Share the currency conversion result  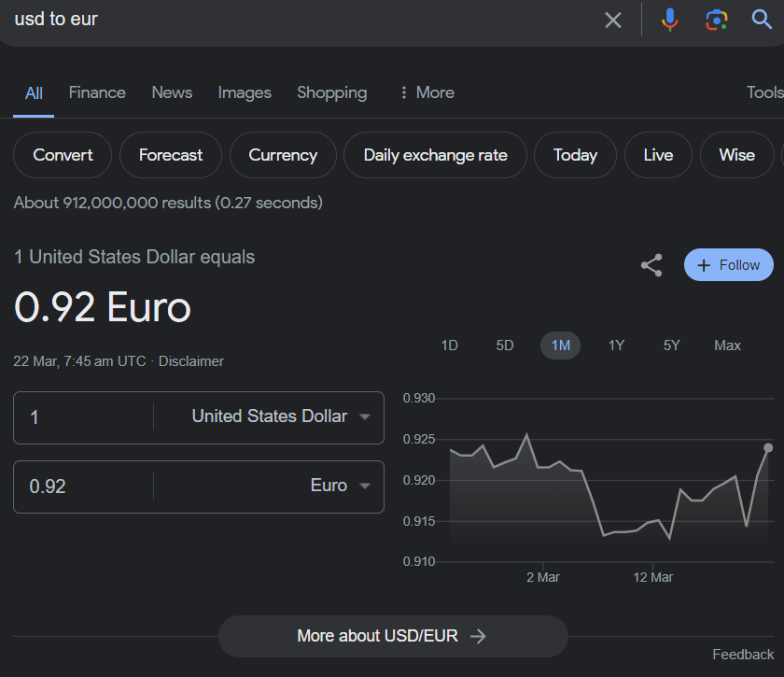click(651, 265)
